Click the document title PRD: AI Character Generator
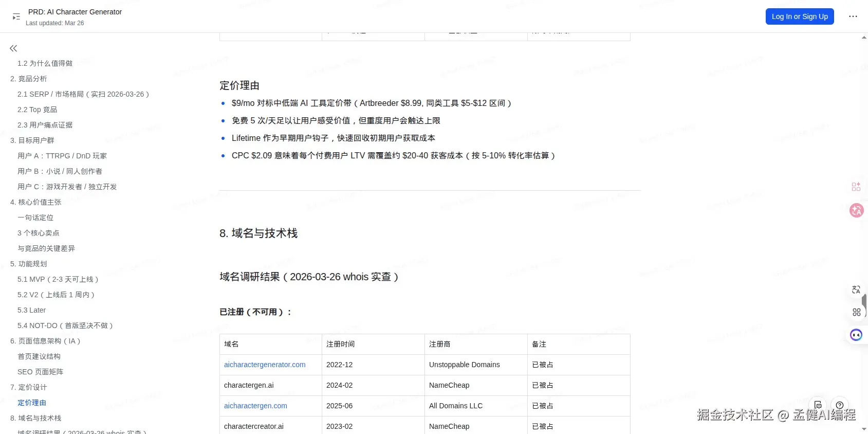Screen dimensions: 868x434 click(x=75, y=12)
